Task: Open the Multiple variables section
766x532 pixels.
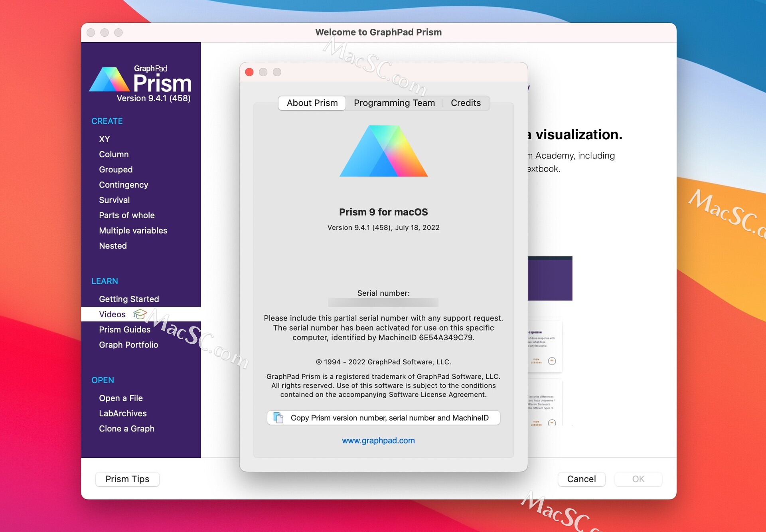Action: point(133,230)
